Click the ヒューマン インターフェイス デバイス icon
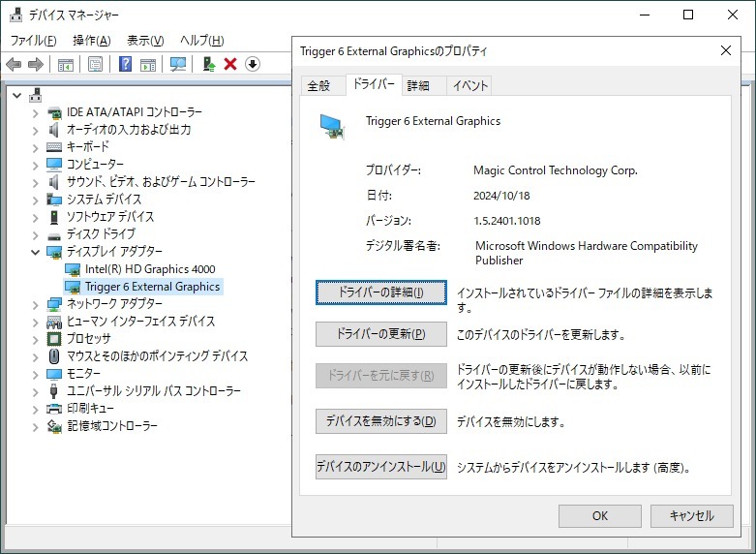Image resolution: width=756 pixels, height=554 pixels. pyautogui.click(x=54, y=322)
